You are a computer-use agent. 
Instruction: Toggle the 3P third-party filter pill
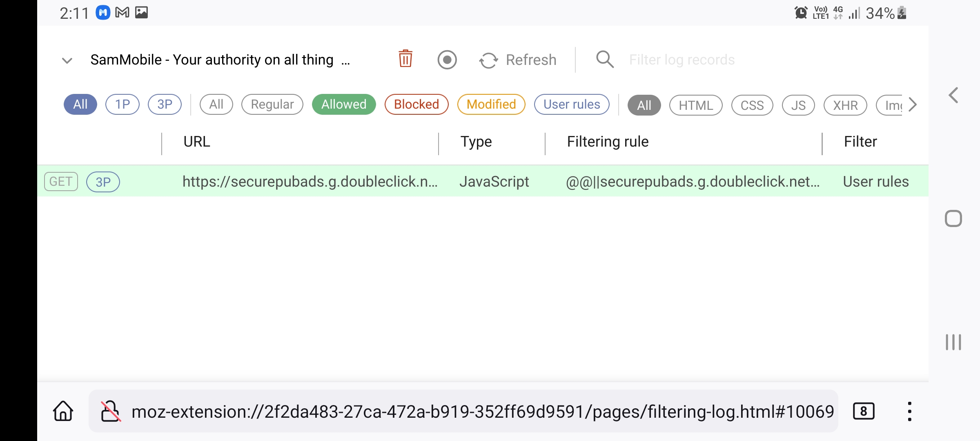point(165,104)
